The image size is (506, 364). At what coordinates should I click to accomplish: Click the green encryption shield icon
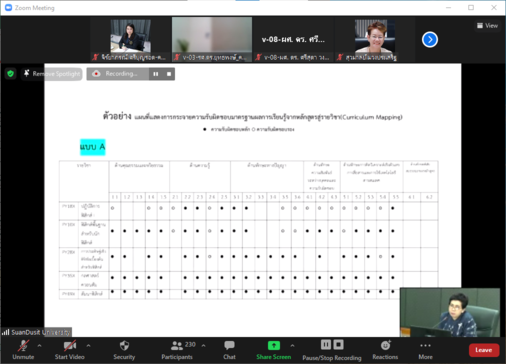pos(11,74)
